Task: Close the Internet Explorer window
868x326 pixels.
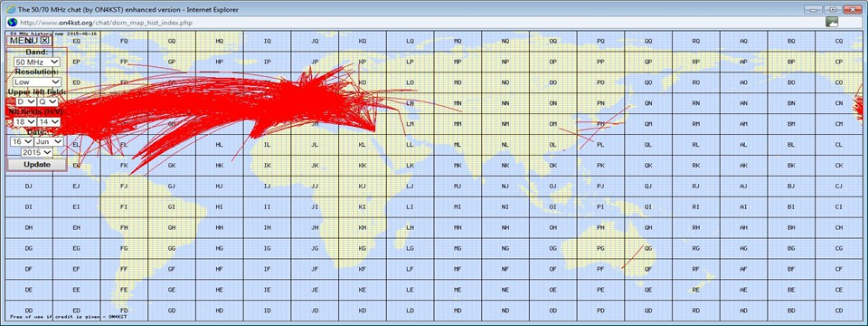Action: pos(852,9)
